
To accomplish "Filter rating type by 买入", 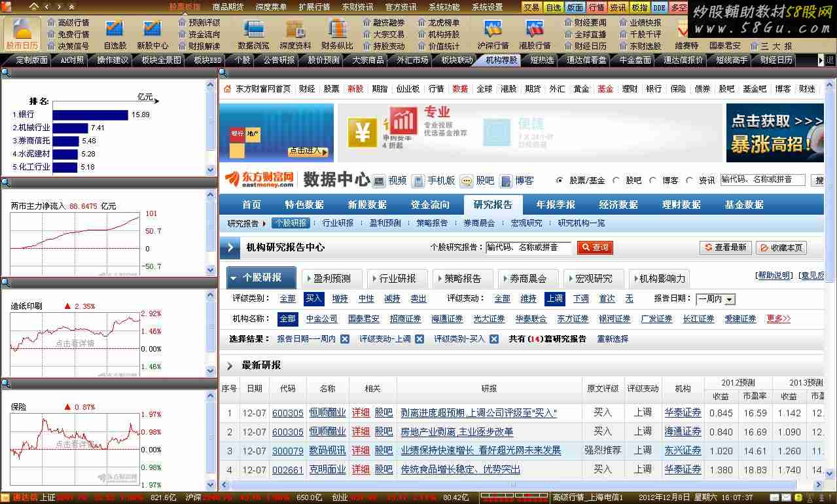I will (x=313, y=298).
